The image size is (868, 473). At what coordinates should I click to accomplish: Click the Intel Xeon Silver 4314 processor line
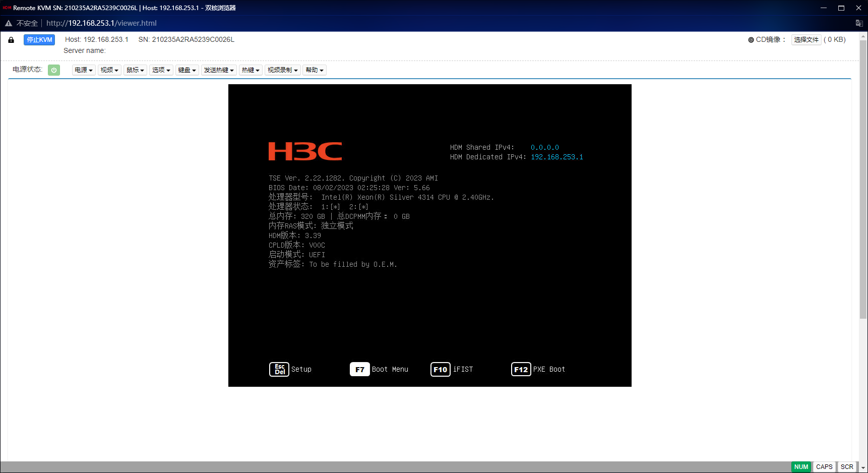coord(381,197)
